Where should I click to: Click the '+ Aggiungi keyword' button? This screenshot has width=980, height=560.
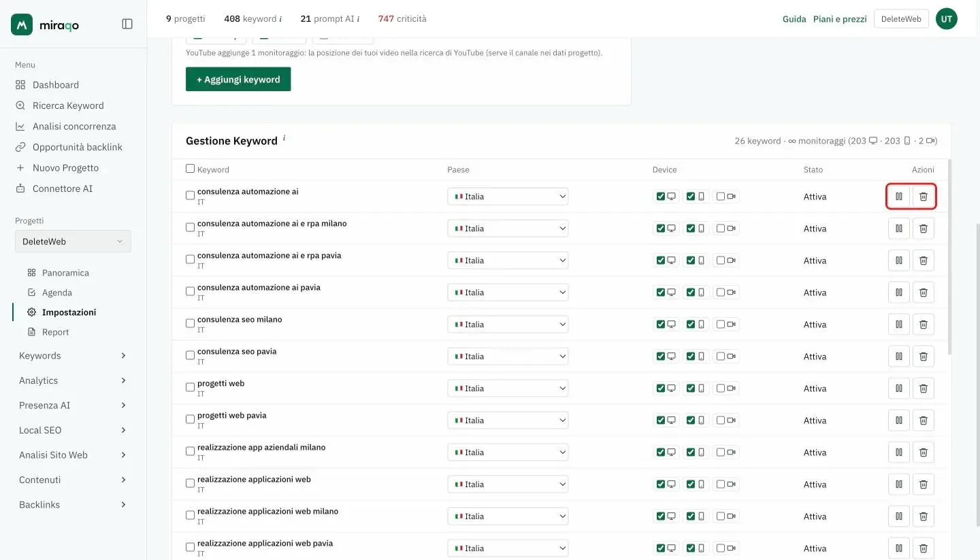238,79
